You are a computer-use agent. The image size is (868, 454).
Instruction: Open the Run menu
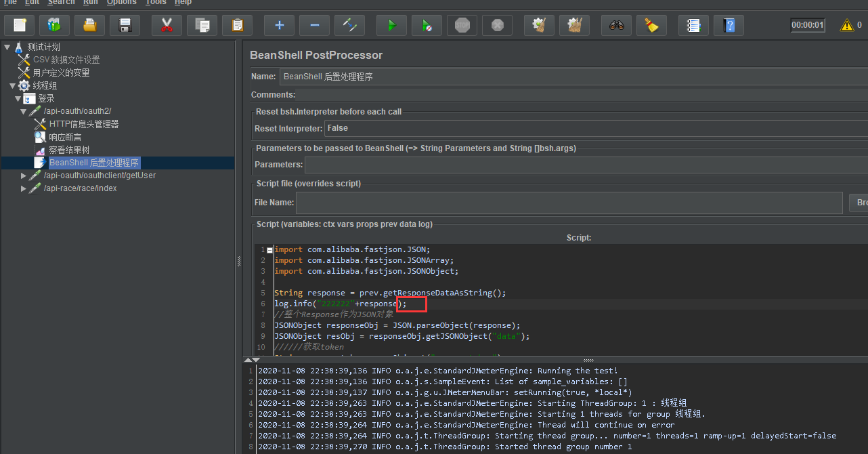click(x=91, y=3)
